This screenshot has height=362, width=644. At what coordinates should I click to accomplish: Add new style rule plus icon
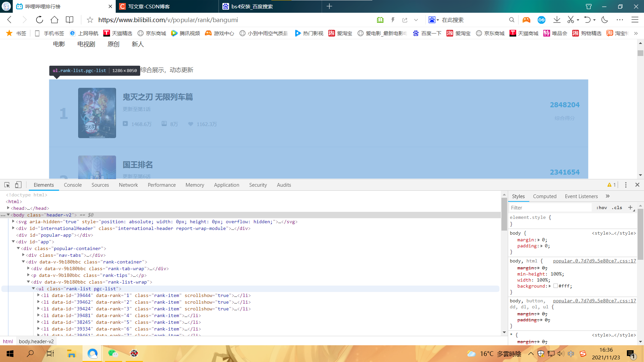(630, 207)
